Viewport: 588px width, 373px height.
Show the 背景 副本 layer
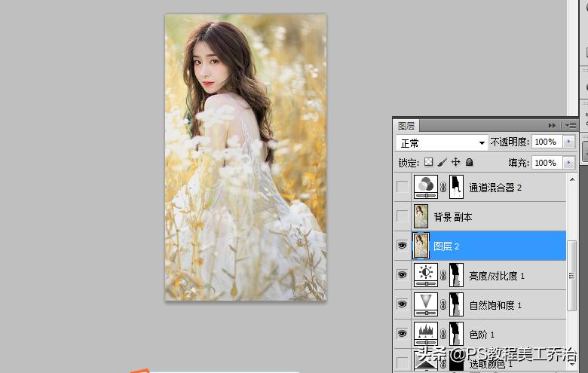(402, 217)
